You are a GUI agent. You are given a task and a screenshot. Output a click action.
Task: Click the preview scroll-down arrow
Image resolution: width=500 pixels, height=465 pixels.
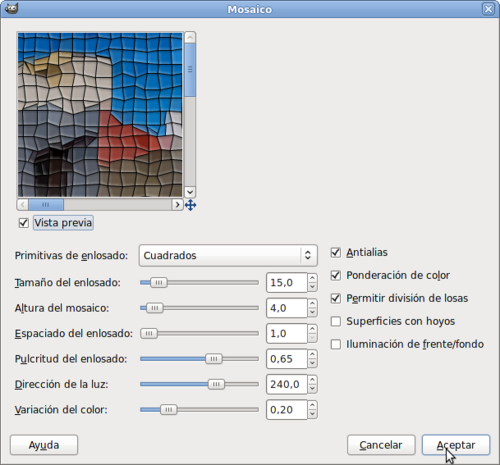(x=190, y=192)
